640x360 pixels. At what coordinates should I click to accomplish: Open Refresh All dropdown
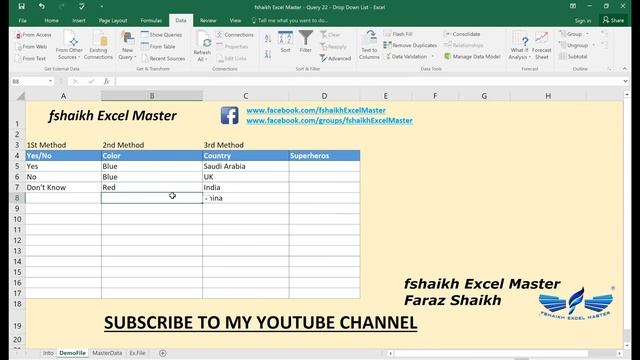(x=202, y=47)
